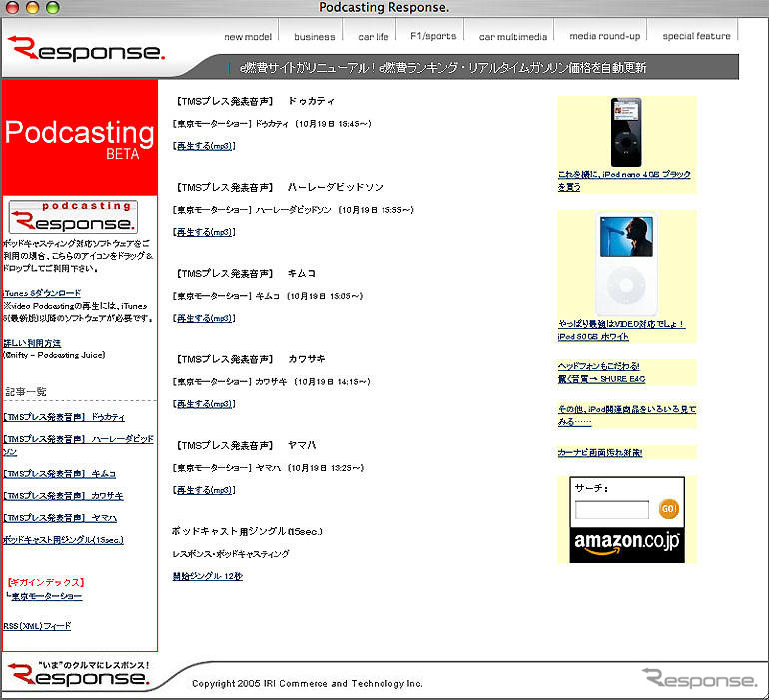Image resolution: width=769 pixels, height=700 pixels.
Task: Click the green macOS zoom button
Action: click(x=52, y=8)
